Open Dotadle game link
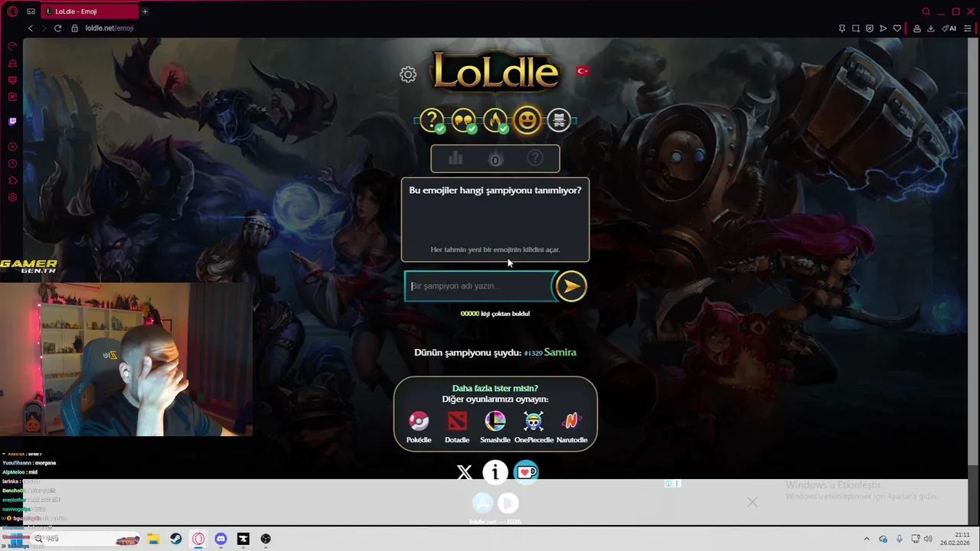 pyautogui.click(x=457, y=427)
